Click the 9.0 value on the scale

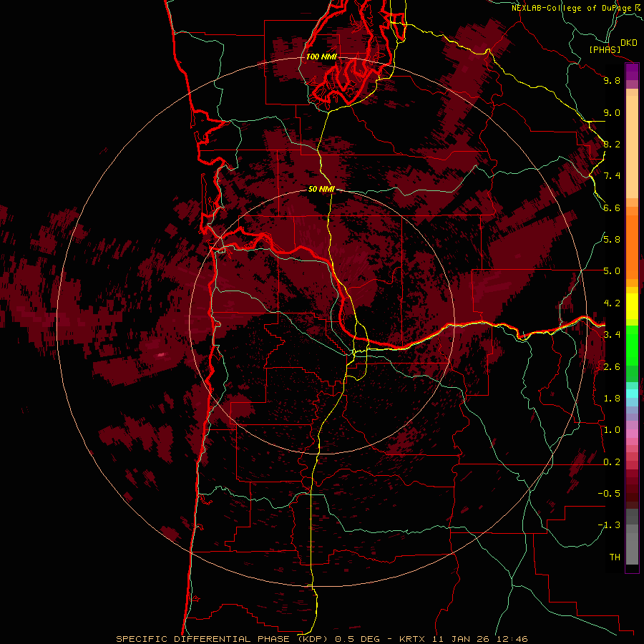612,112
